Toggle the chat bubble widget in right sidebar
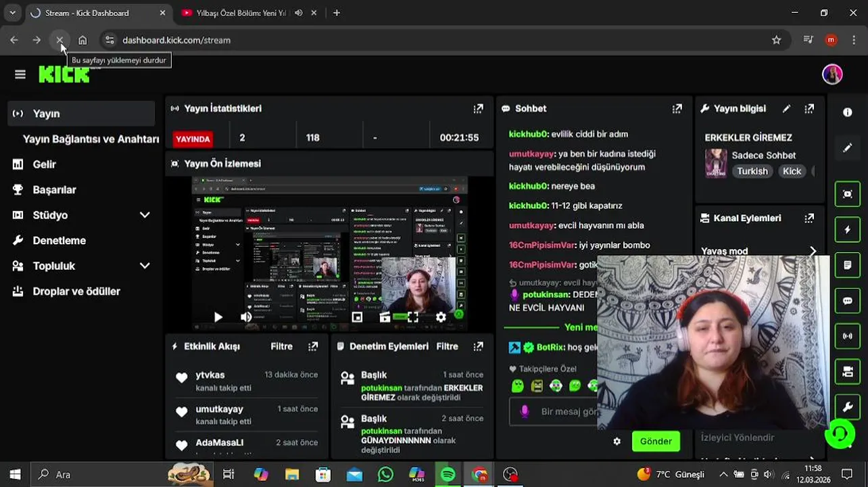Viewport: 868px width, 487px height. (x=848, y=301)
